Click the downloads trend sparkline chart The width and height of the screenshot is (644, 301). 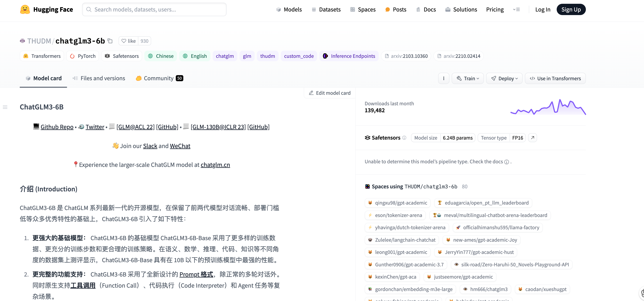pos(548,107)
